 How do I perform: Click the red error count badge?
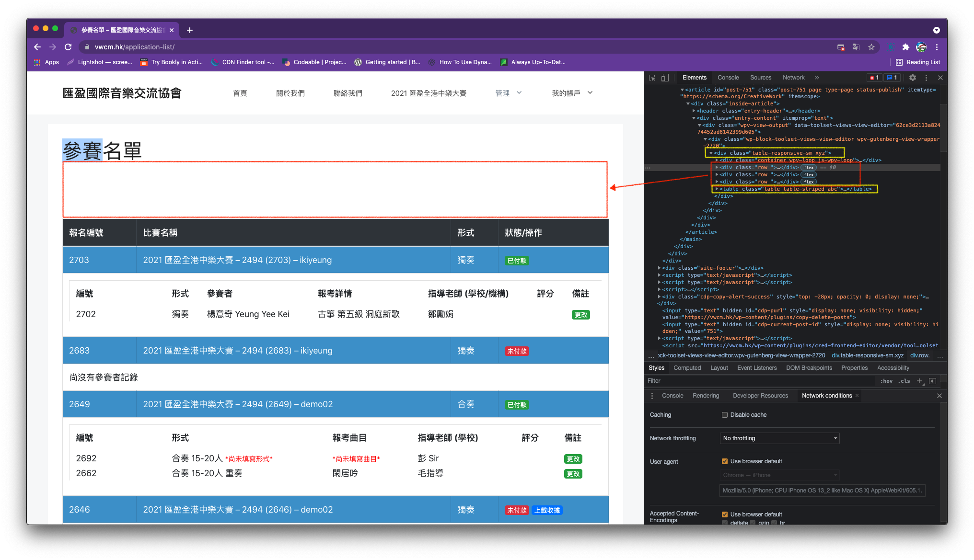point(874,78)
